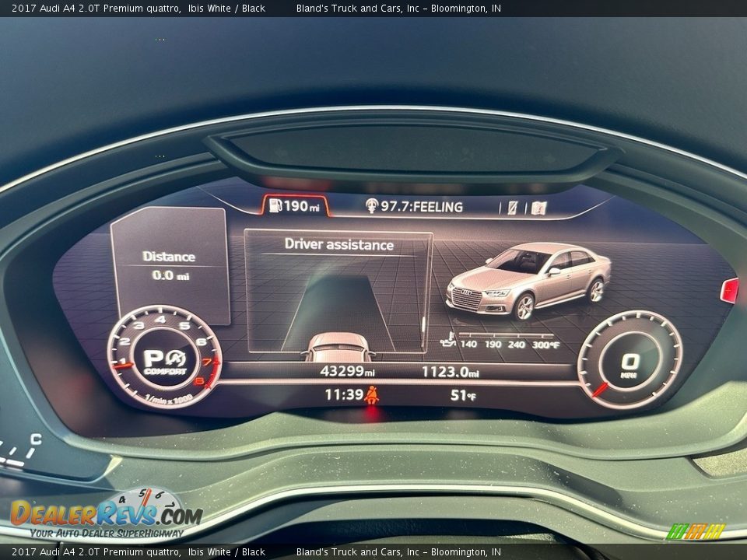Screen dimensions: 747x560
Task: Click the red speedometer needle
Action: point(600,390)
